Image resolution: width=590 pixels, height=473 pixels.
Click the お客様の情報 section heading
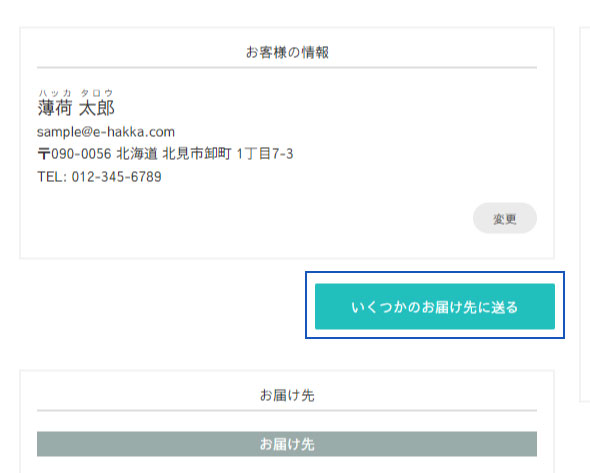(287, 52)
